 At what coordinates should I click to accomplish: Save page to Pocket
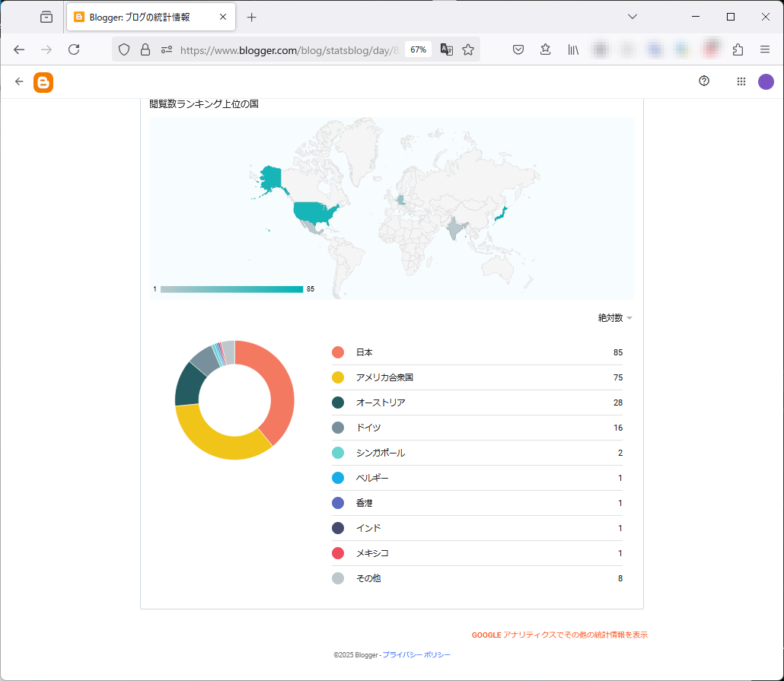point(518,49)
